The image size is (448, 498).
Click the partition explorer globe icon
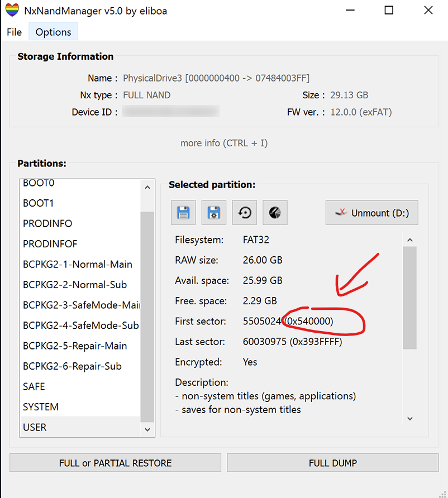coord(275,213)
